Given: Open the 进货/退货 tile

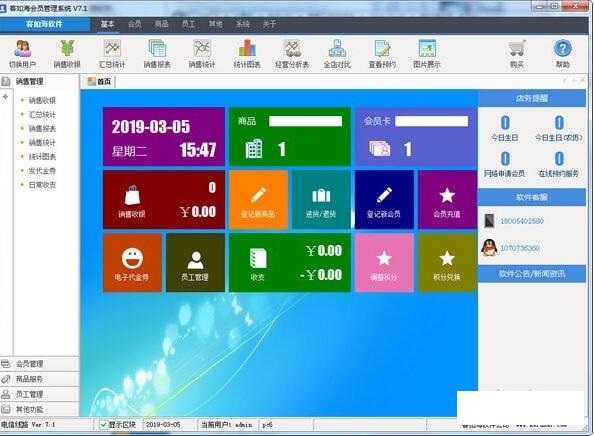Looking at the screenshot, I should 321,199.
